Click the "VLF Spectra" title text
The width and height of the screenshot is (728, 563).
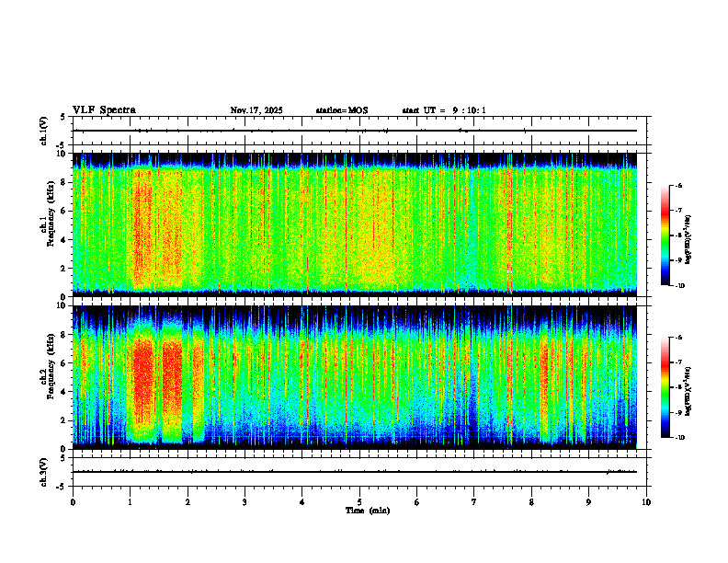[104, 110]
